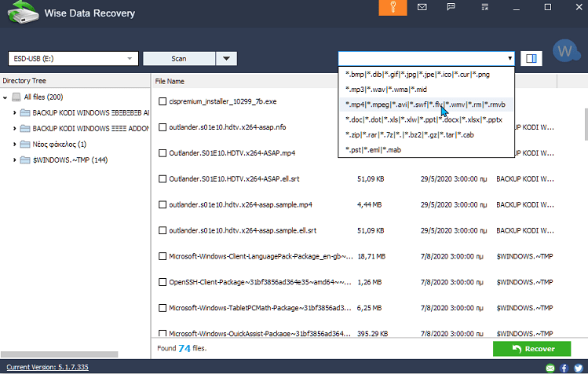
Task: Click file name Microsoft-Windows-QuickAssist-Package
Action: pyautogui.click(x=260, y=333)
